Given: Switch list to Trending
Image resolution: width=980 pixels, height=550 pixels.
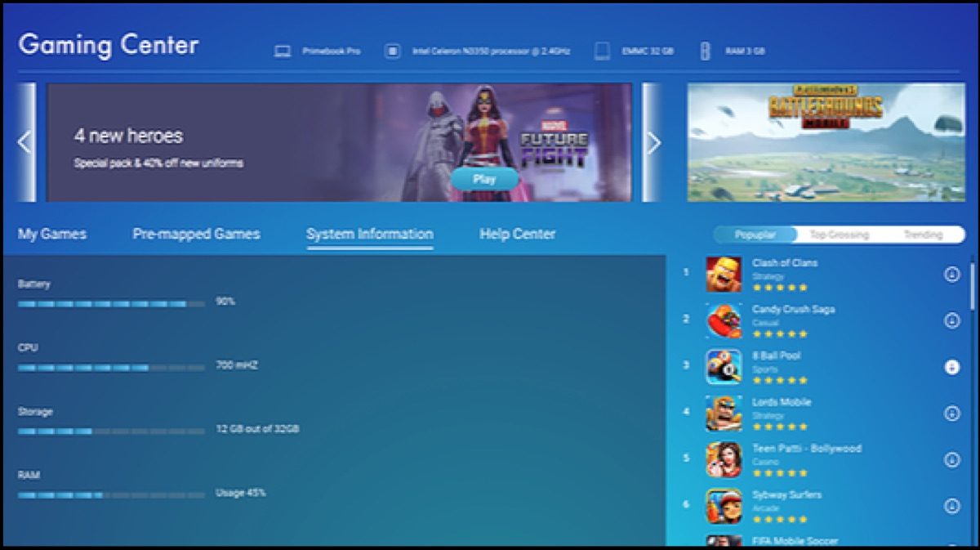Looking at the screenshot, I should coord(923,235).
